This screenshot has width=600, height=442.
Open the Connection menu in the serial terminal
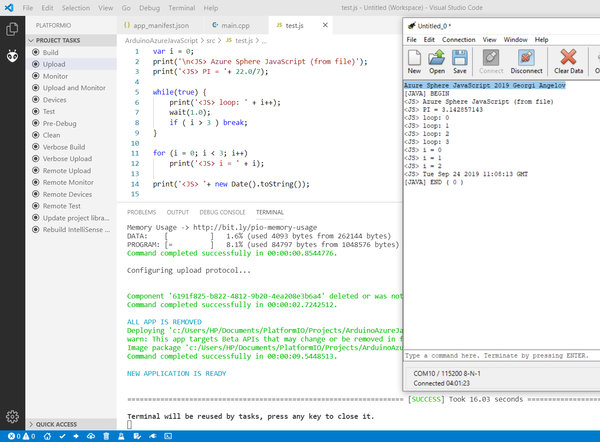[x=458, y=40]
